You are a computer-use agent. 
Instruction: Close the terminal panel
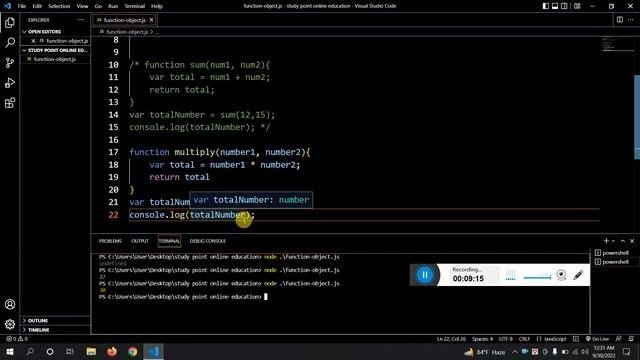[x=632, y=241]
